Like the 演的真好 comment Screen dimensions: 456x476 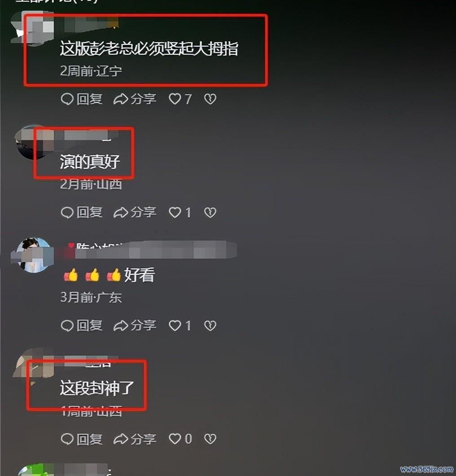click(x=180, y=212)
